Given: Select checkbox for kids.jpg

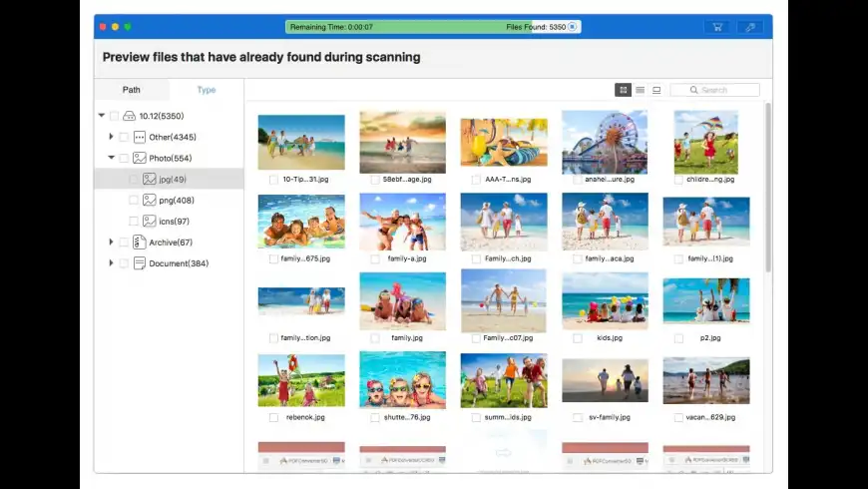Looking at the screenshot, I should [578, 338].
